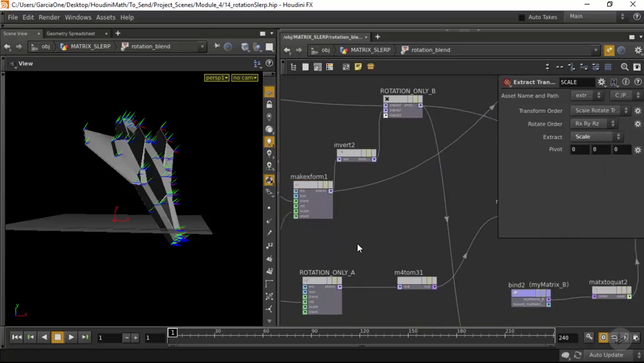The width and height of the screenshot is (644, 363).
Task: Open the Extract Transform gear settings icon
Action: [601, 82]
